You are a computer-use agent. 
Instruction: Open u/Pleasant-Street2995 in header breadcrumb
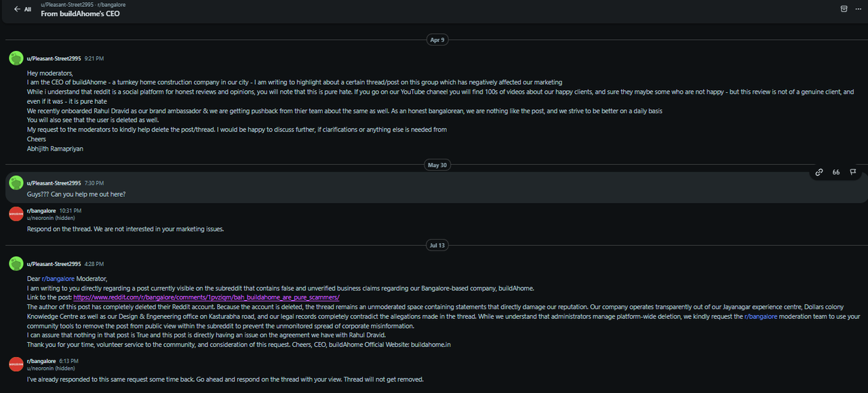click(66, 5)
